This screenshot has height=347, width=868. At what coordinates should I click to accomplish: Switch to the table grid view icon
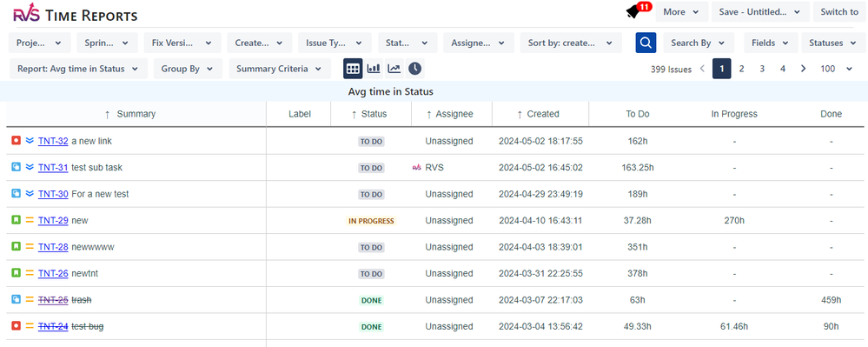353,69
